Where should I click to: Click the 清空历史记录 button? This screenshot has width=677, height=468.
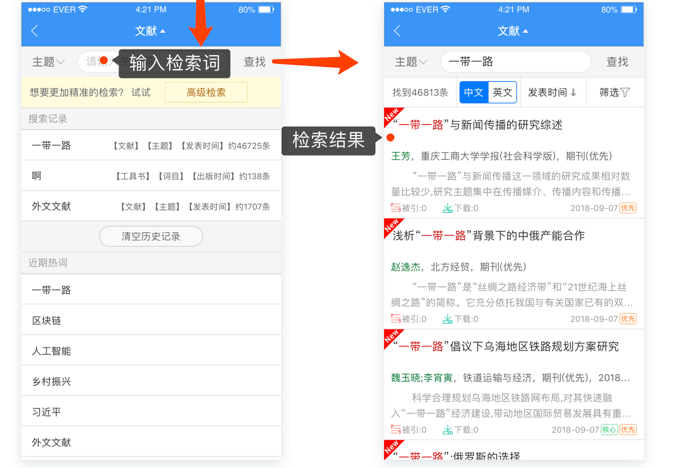click(151, 237)
